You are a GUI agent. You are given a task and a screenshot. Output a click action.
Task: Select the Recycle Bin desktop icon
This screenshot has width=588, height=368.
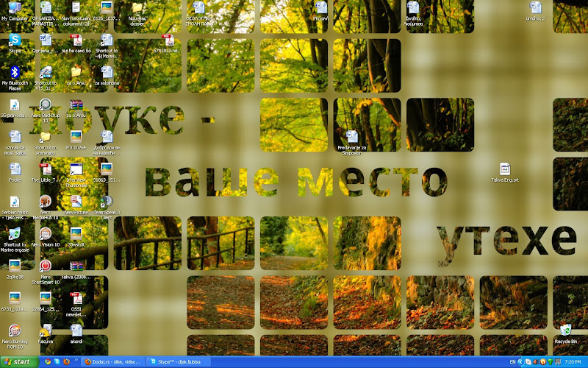[565, 334]
